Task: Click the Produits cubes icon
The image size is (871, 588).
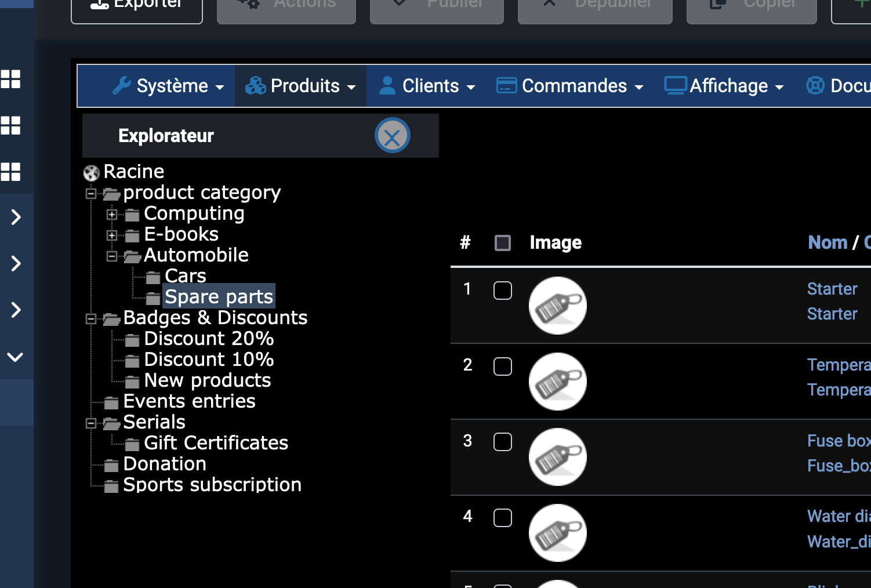Action: click(256, 86)
